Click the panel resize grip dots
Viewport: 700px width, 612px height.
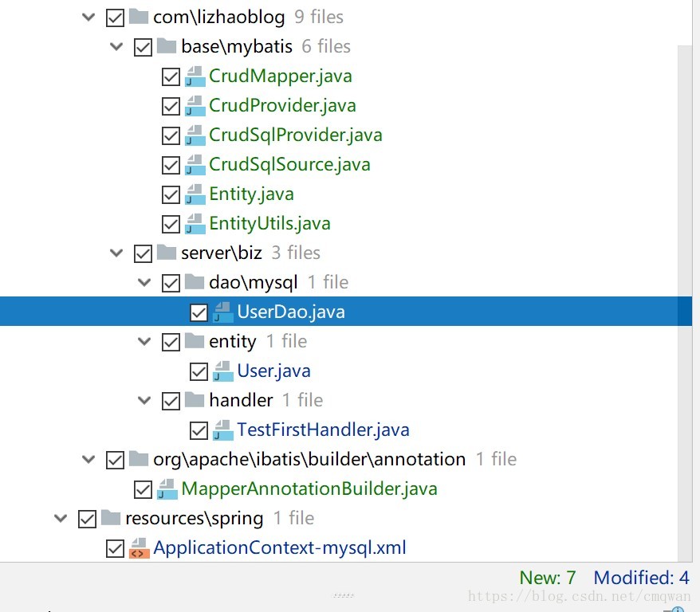click(x=344, y=594)
